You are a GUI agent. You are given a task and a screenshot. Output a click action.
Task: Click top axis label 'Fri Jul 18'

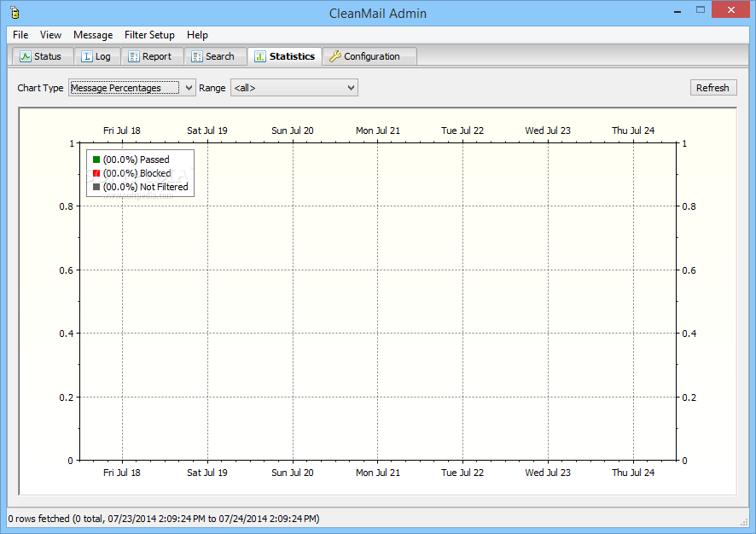pyautogui.click(x=121, y=131)
